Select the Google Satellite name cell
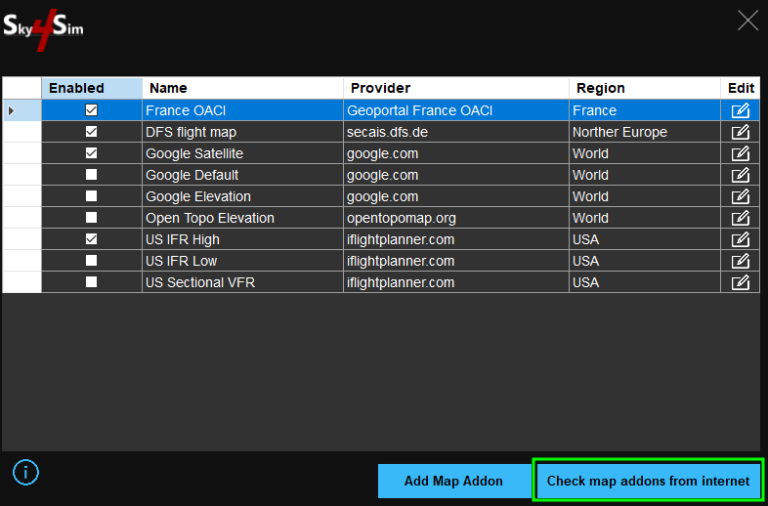 coord(243,154)
